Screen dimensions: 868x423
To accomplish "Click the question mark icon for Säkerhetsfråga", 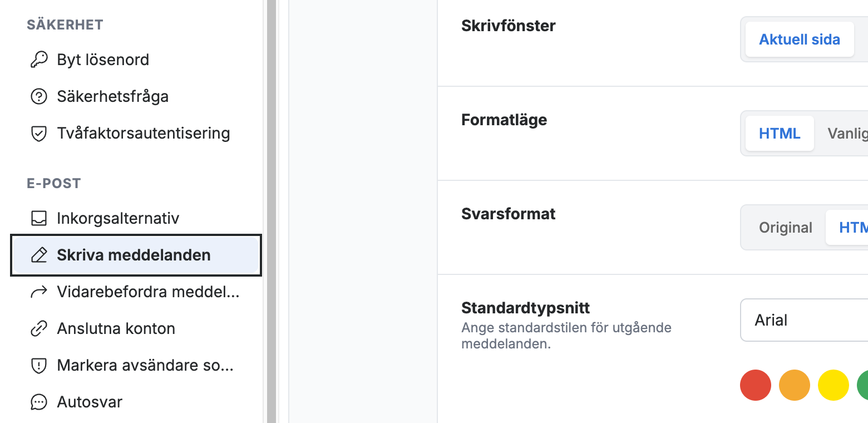I will [38, 96].
